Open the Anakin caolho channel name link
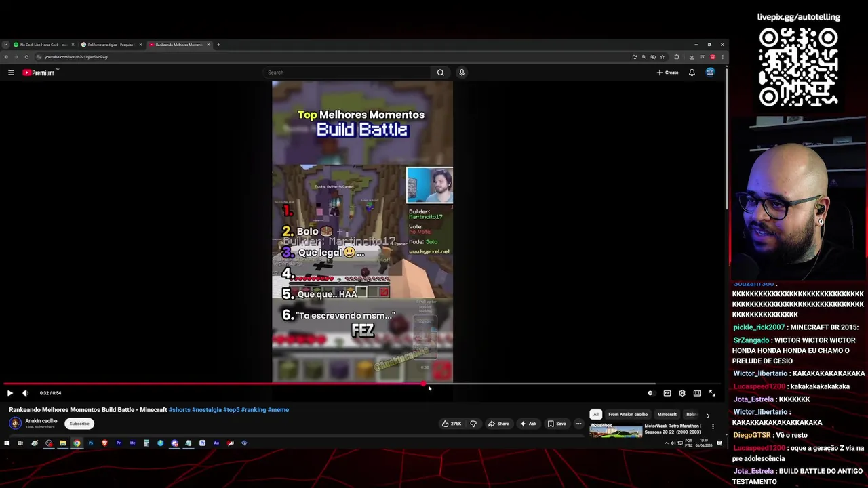 [x=41, y=421]
